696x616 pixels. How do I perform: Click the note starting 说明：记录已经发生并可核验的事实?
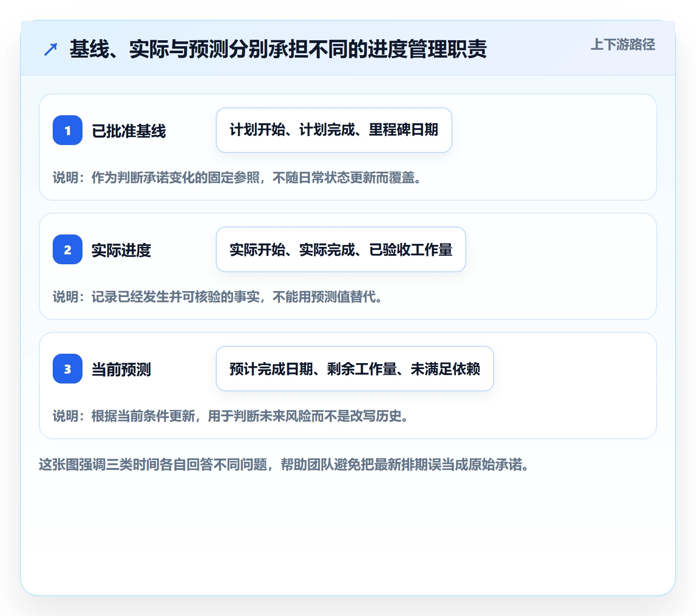(218, 297)
